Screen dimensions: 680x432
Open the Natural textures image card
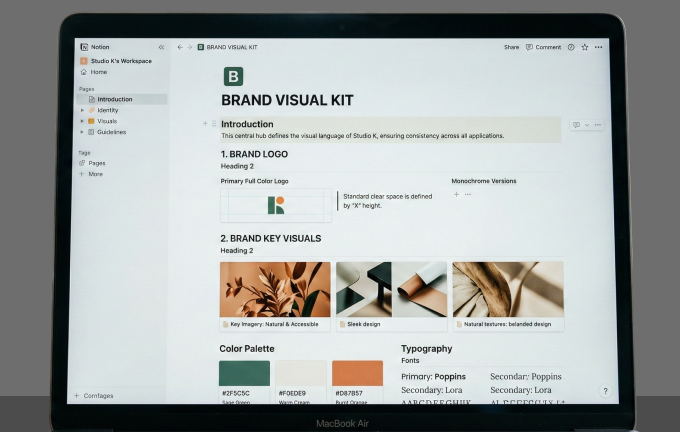508,297
